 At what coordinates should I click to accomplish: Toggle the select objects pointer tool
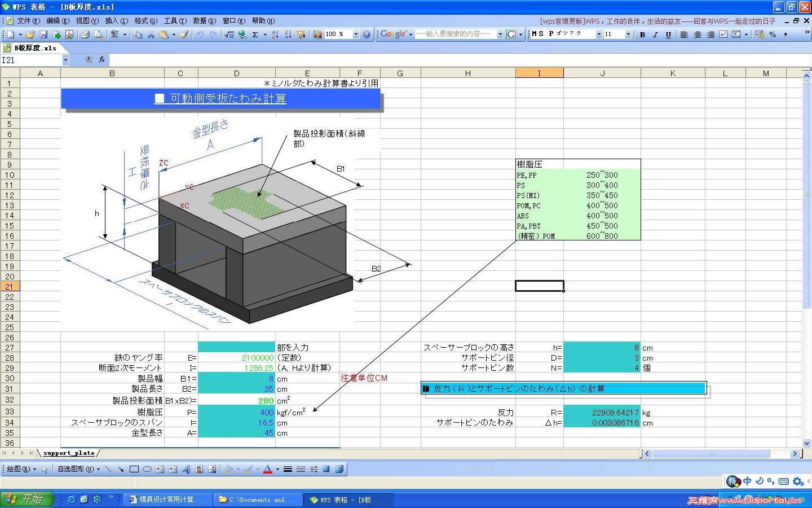(45, 469)
